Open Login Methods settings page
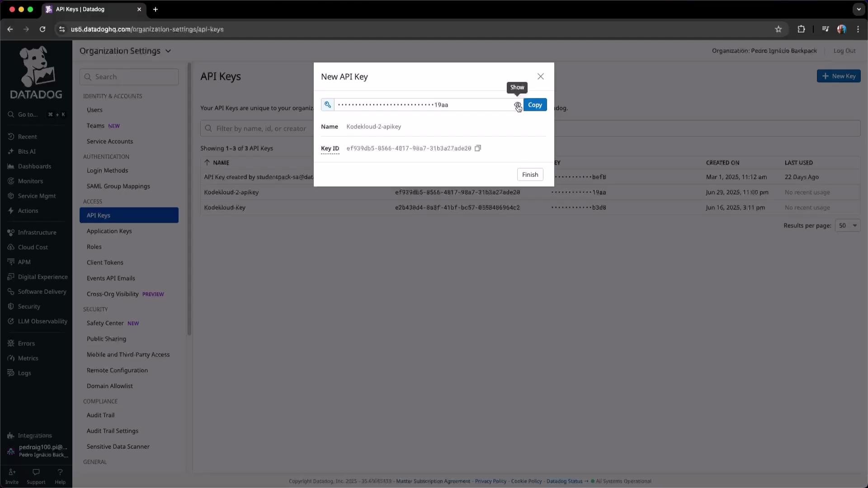The width and height of the screenshot is (868, 488). click(x=107, y=170)
